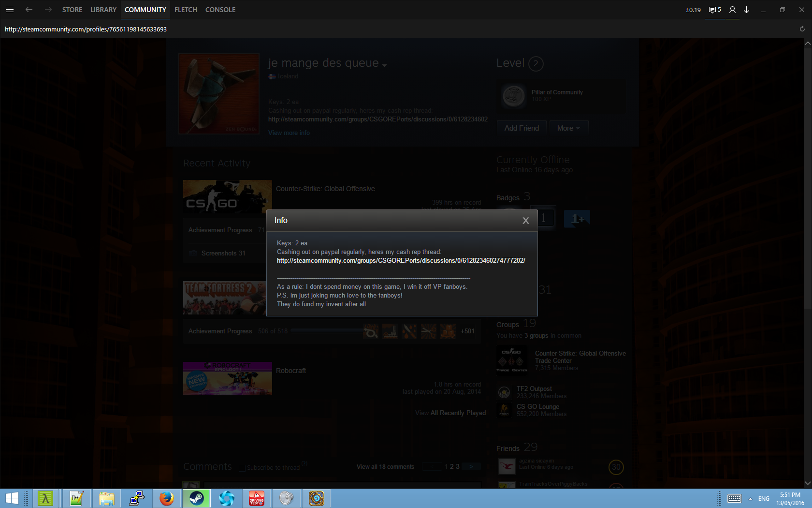Open the More dropdown on the profile

coord(568,128)
